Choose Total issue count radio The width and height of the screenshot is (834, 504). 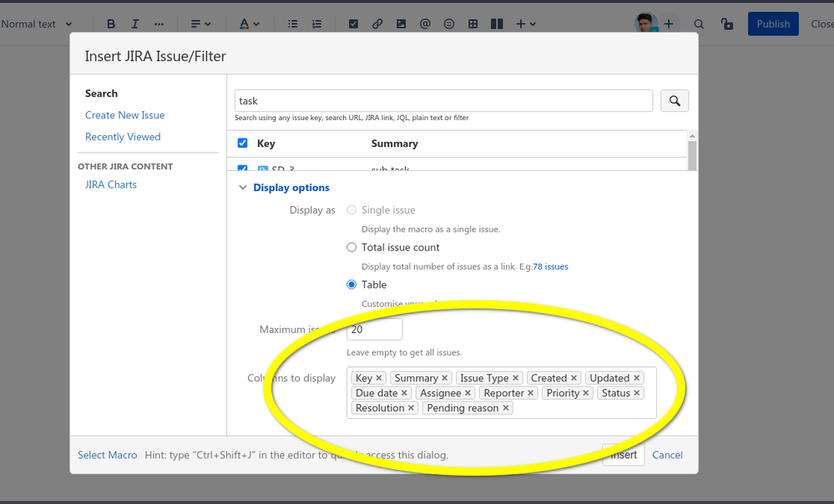tap(351, 247)
